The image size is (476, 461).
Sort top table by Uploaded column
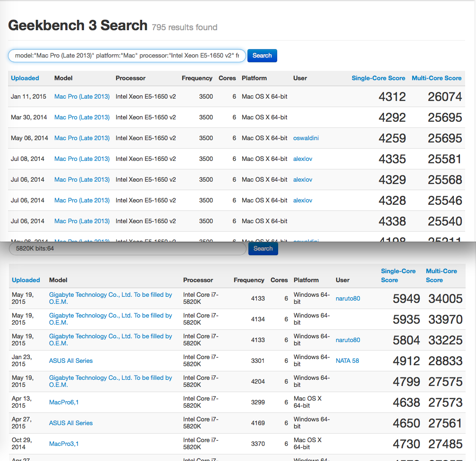click(25, 78)
